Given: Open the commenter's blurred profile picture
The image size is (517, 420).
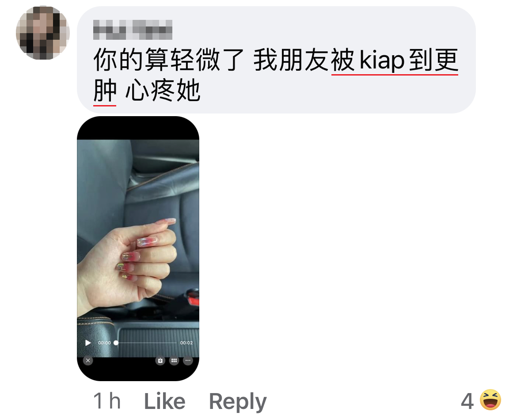Looking at the screenshot, I should click(x=42, y=33).
